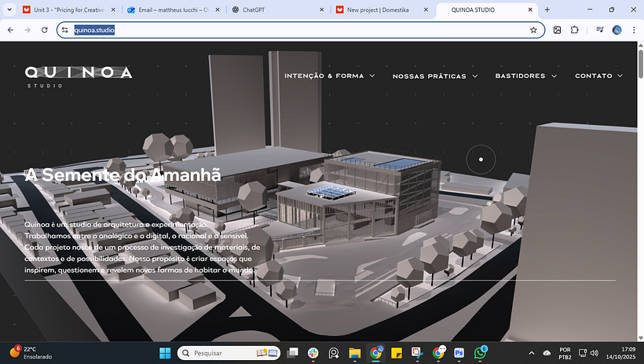Open the Bastidores menu
Image resolution: width=644 pixels, height=364 pixels.
[x=521, y=76]
